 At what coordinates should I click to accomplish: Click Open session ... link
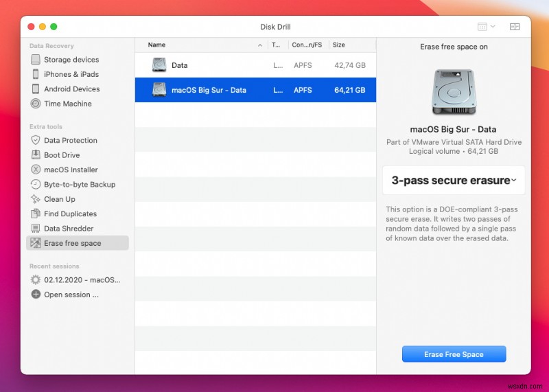pos(71,295)
